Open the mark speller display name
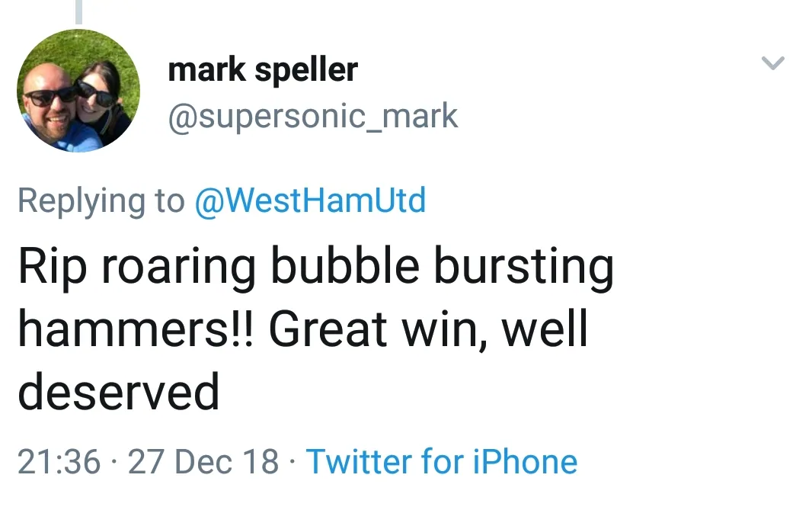812x510 pixels. click(x=262, y=71)
